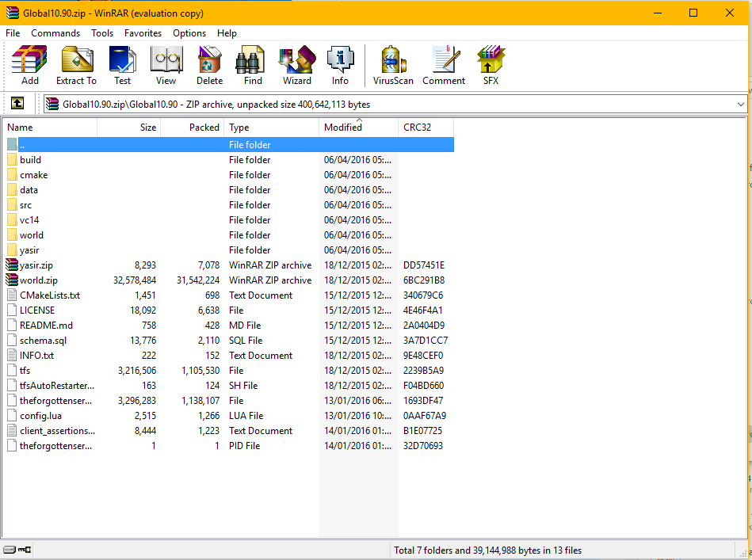The image size is (752, 560).
Task: Click the PID File type cell
Action: point(245,446)
